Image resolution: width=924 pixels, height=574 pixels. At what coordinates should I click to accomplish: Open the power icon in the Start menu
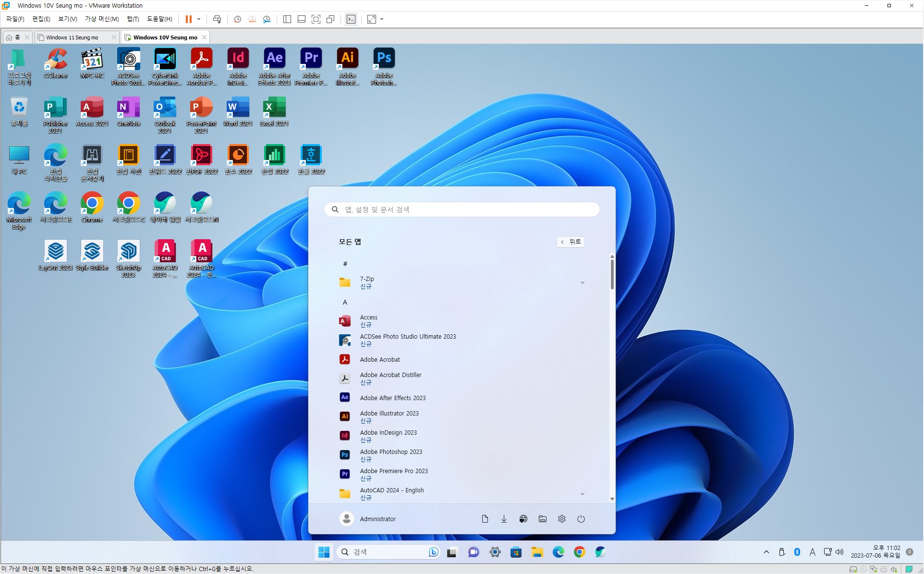point(581,519)
